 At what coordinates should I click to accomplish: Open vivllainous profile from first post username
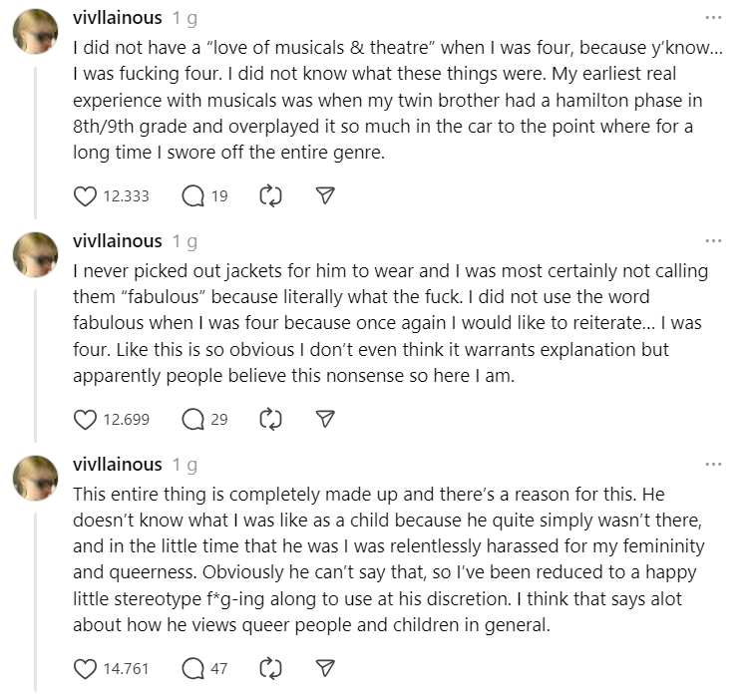[x=118, y=18]
